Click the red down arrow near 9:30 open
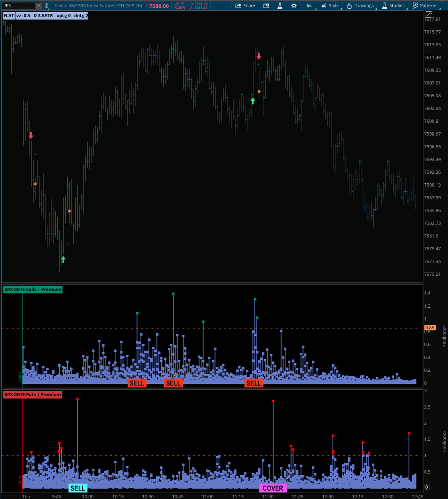The width and height of the screenshot is (448, 499). pos(31,136)
